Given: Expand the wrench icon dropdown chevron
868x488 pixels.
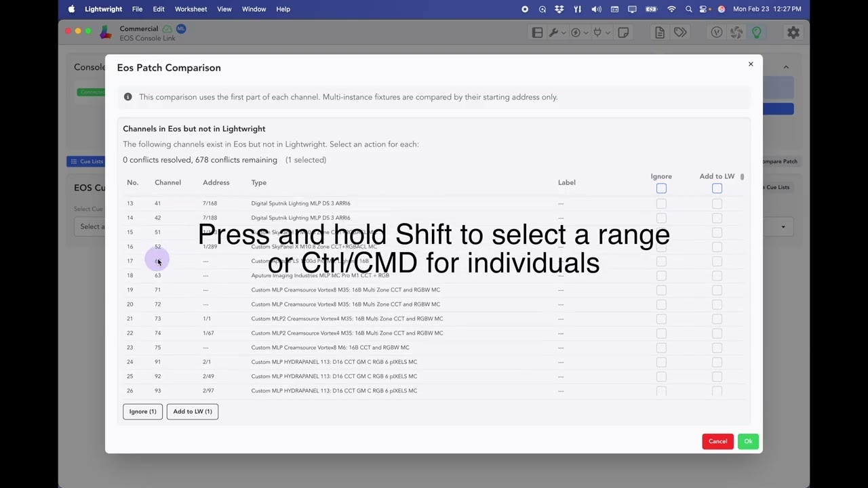Looking at the screenshot, I should click(564, 33).
